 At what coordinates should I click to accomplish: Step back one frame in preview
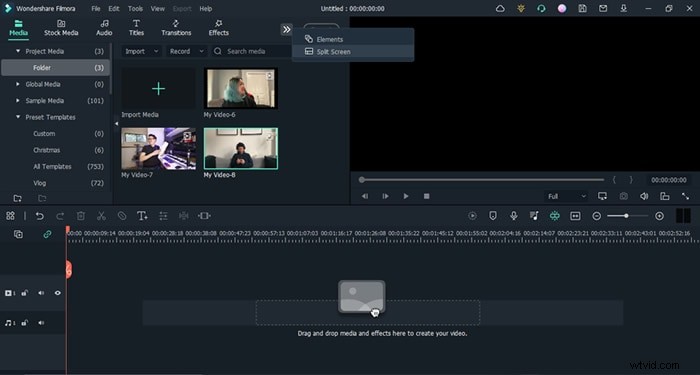[365, 196]
